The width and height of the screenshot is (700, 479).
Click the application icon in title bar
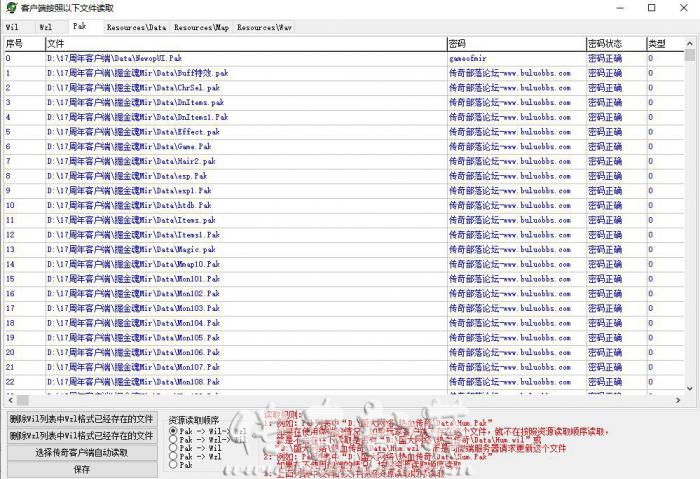[10, 8]
